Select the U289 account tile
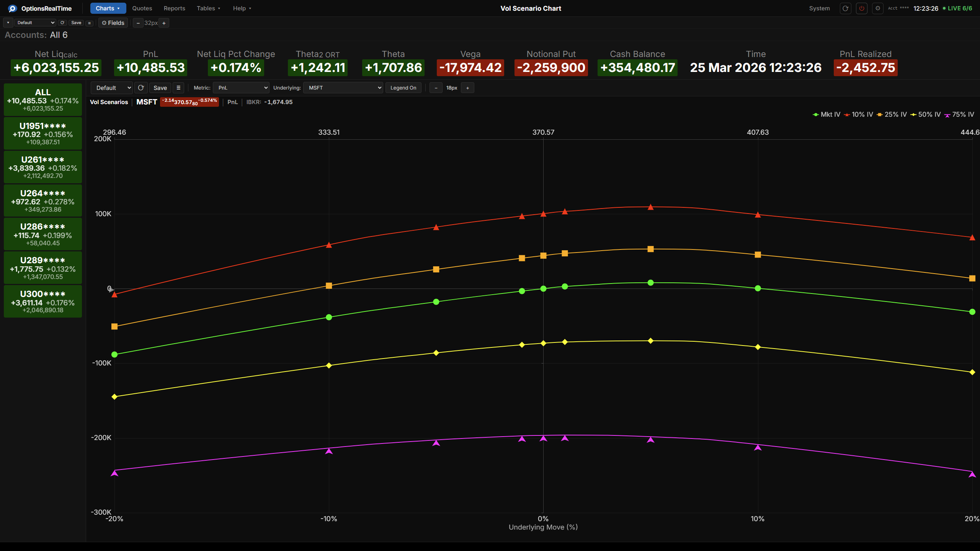The height and width of the screenshot is (551, 980). tap(43, 268)
